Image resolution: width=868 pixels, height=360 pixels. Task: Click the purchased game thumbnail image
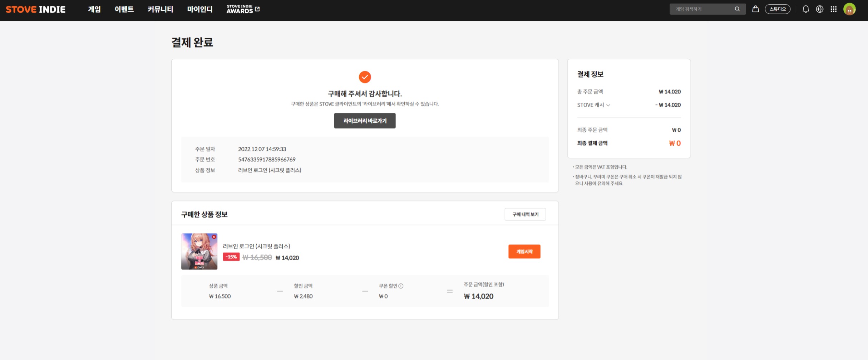point(199,252)
